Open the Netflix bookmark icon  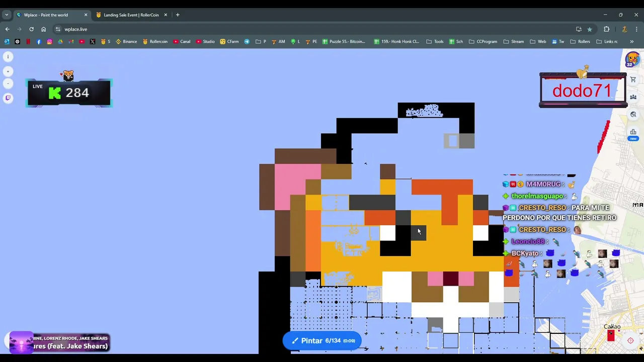pyautogui.click(x=28, y=41)
